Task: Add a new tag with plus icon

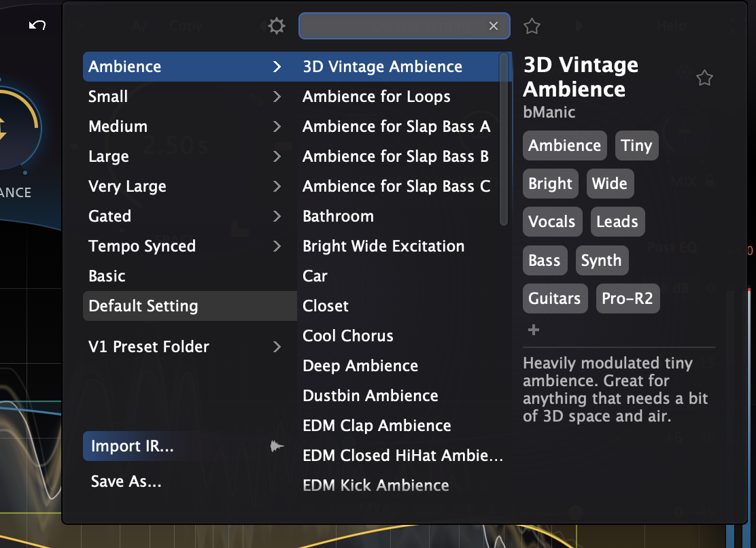Action: pyautogui.click(x=534, y=330)
